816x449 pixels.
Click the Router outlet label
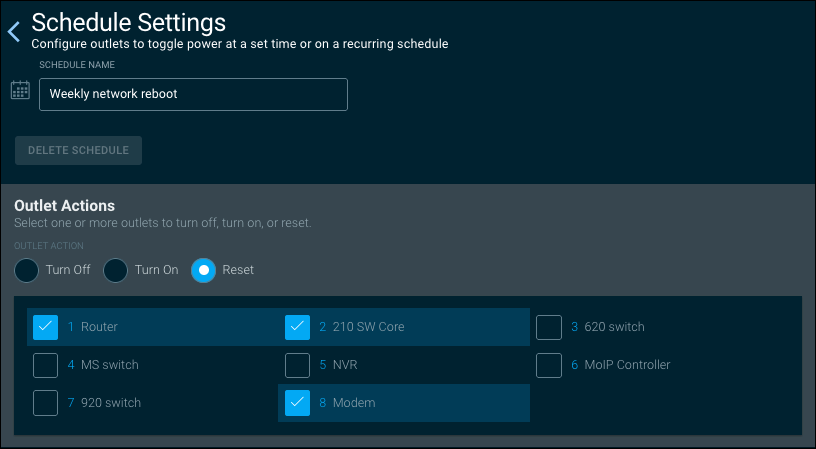tap(99, 327)
